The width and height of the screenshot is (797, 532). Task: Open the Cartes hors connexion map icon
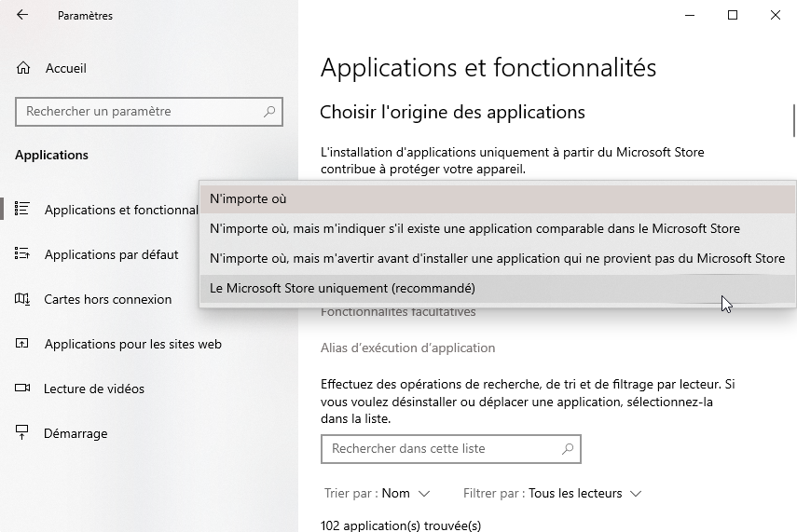pos(23,299)
